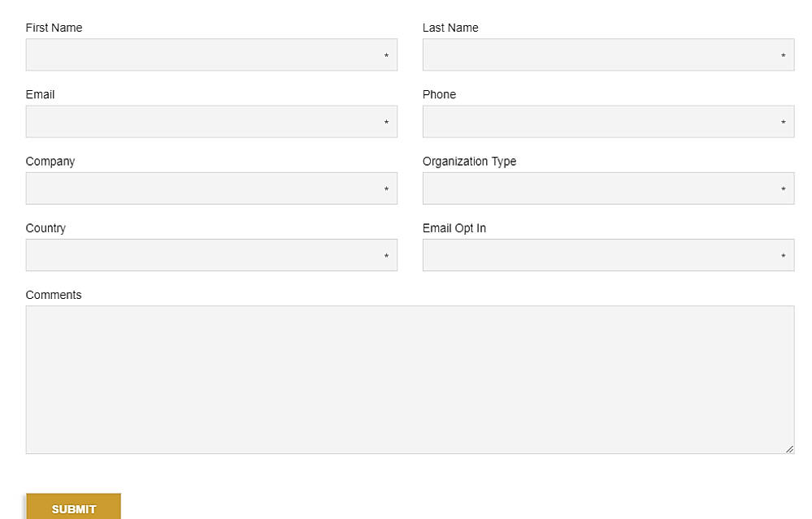Select the Email input field
The width and height of the screenshot is (812, 519).
coord(211,121)
